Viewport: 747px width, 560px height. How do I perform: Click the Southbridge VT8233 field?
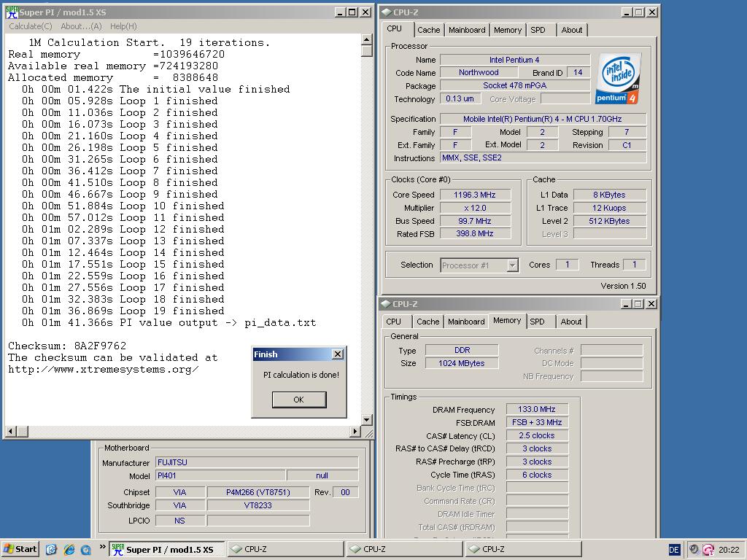[258, 505]
